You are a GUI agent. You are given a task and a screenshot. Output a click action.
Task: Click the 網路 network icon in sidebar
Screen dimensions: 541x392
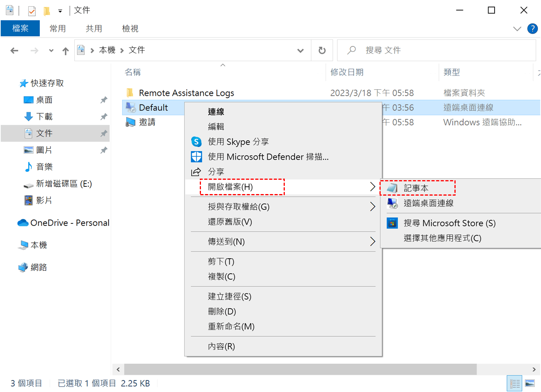point(23,267)
